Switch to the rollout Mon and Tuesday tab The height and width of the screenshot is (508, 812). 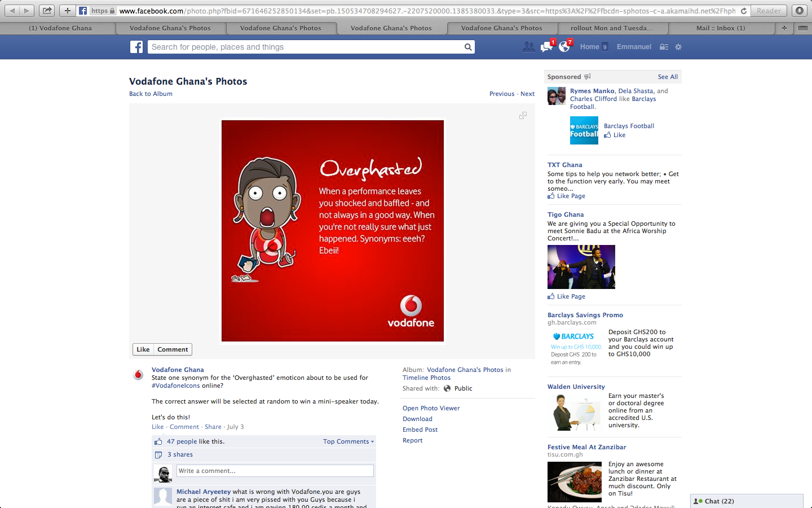point(612,28)
